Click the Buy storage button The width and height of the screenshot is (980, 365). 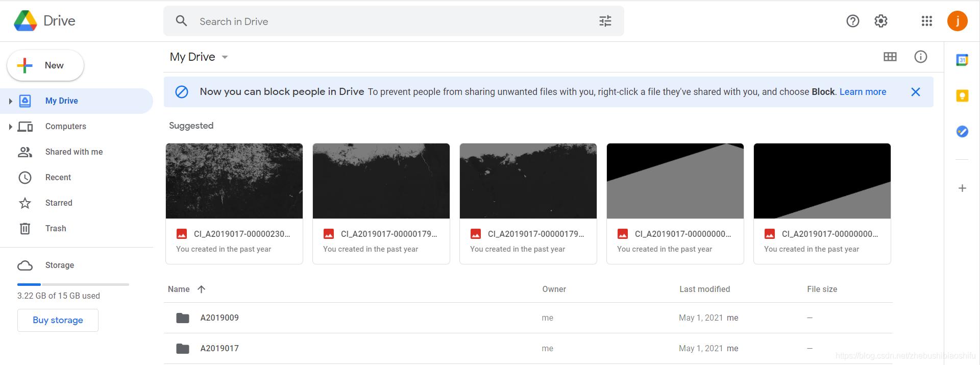(58, 320)
